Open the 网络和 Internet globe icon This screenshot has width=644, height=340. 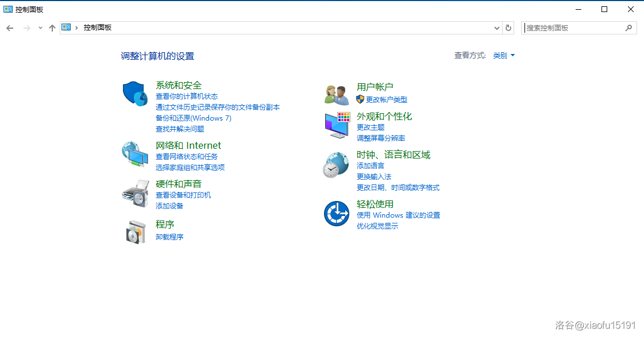(135, 154)
